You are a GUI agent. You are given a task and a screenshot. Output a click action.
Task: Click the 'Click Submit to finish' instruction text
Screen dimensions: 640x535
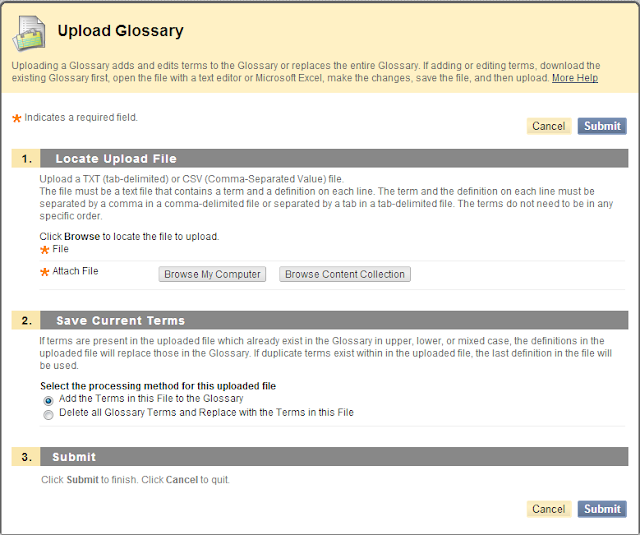tap(135, 480)
